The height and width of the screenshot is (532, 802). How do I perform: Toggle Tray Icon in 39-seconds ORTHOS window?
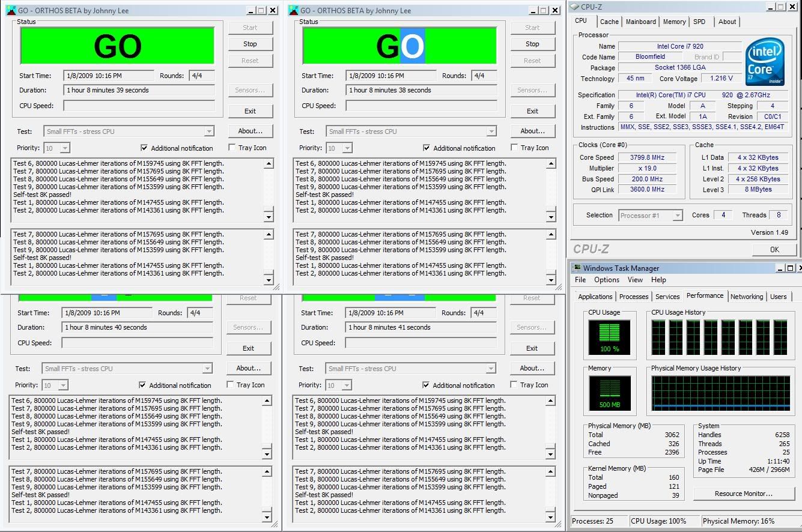coord(232,148)
